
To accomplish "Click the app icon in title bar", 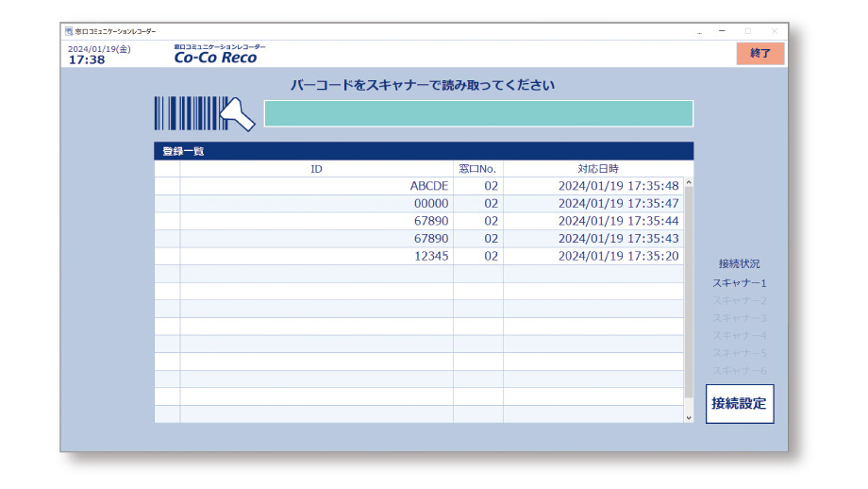I will [69, 31].
